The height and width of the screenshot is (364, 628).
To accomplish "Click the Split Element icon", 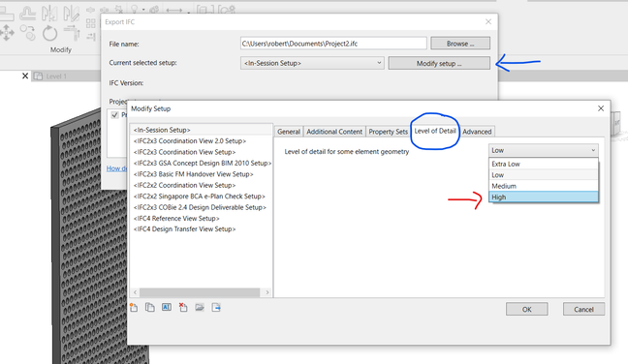I will click(90, 10).
